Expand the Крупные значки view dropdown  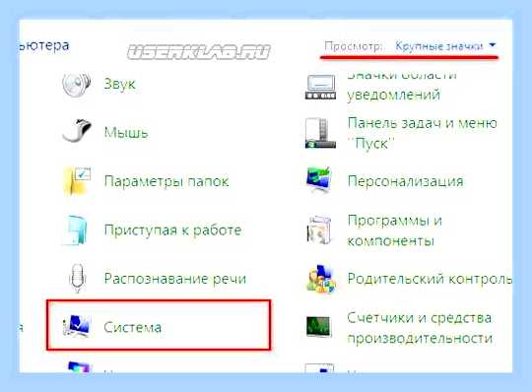point(445,45)
